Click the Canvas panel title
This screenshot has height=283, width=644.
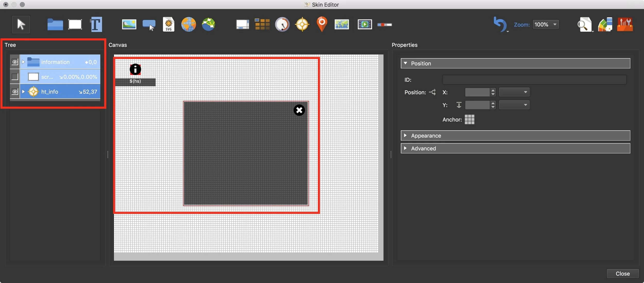coord(118,45)
